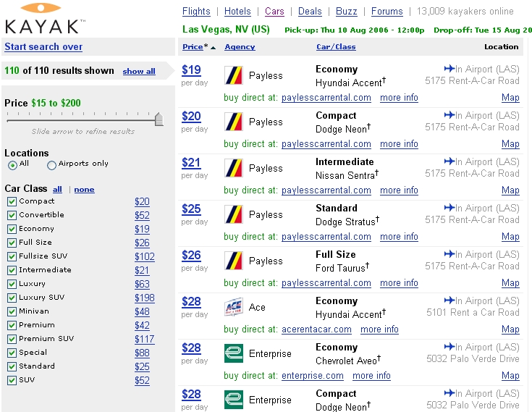Viewport: 532px width, 412px height.
Task: Click the Kayak logo
Action: (x=44, y=19)
